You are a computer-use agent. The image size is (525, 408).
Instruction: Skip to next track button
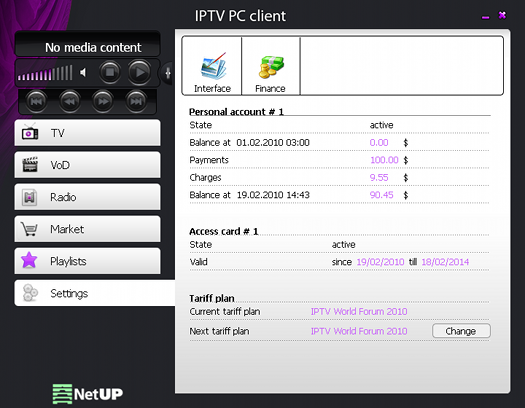tap(136, 101)
